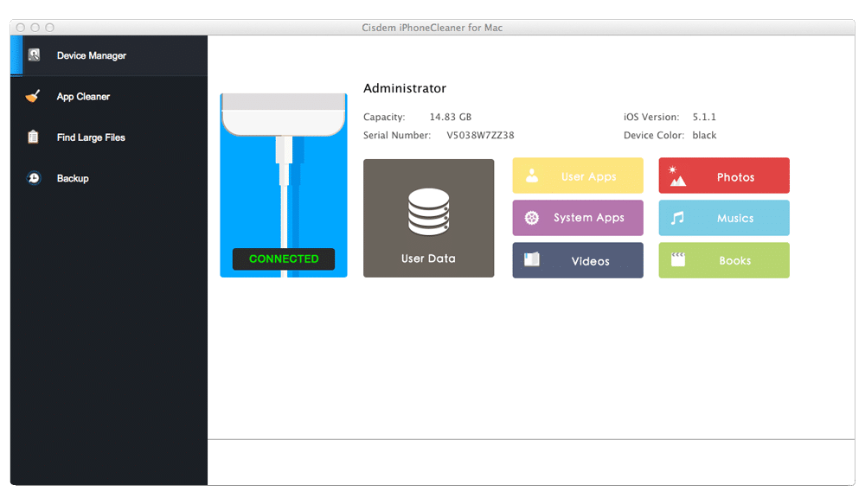Viewport: 865px width, 504px height.
Task: Select the capacity value 14.83 GB
Action: pos(451,117)
